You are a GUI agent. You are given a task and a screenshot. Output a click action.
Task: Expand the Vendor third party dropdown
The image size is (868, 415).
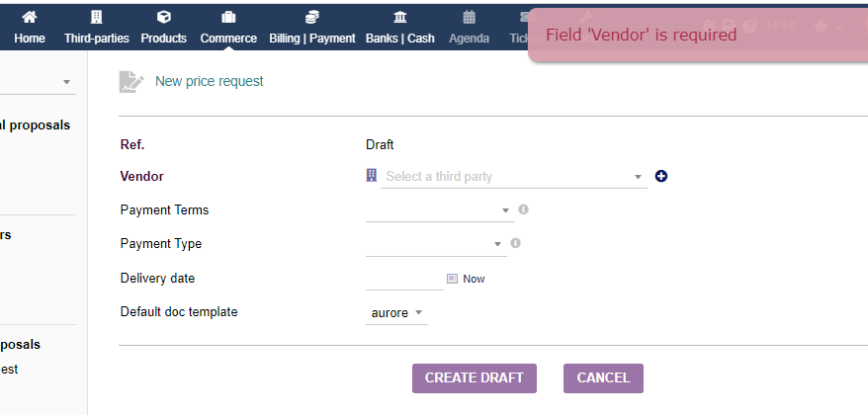pos(514,177)
